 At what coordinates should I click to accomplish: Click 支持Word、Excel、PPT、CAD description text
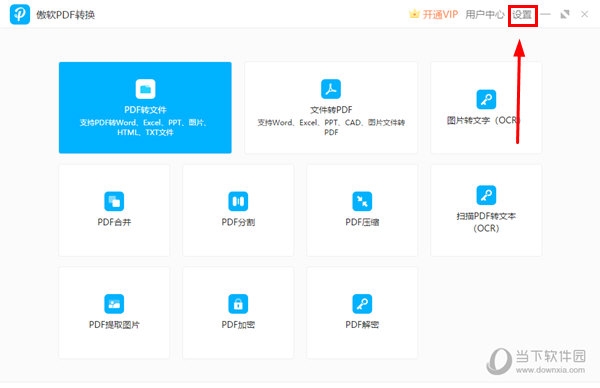pos(331,127)
